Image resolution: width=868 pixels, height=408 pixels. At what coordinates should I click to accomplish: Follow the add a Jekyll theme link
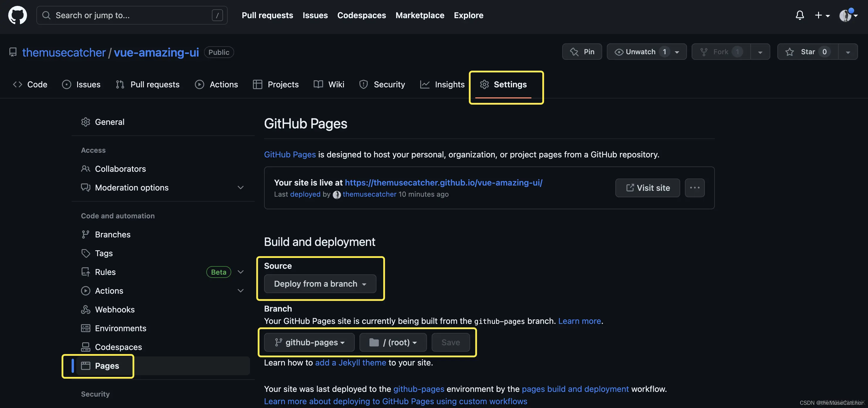[x=350, y=363]
